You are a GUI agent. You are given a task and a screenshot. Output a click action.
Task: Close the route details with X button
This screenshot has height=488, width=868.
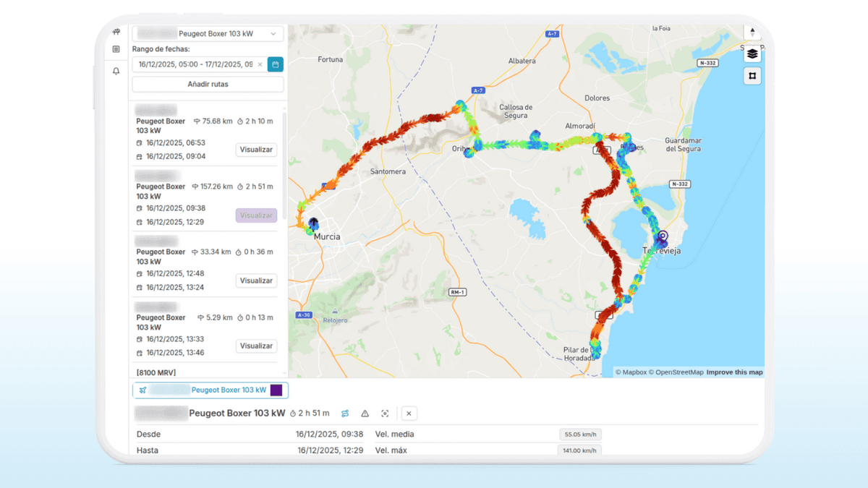(409, 414)
